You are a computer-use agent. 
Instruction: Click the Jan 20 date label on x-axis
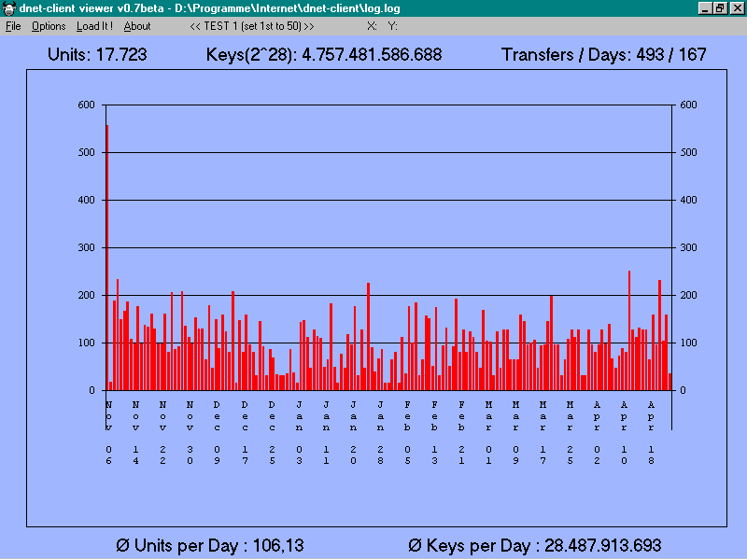(353, 432)
